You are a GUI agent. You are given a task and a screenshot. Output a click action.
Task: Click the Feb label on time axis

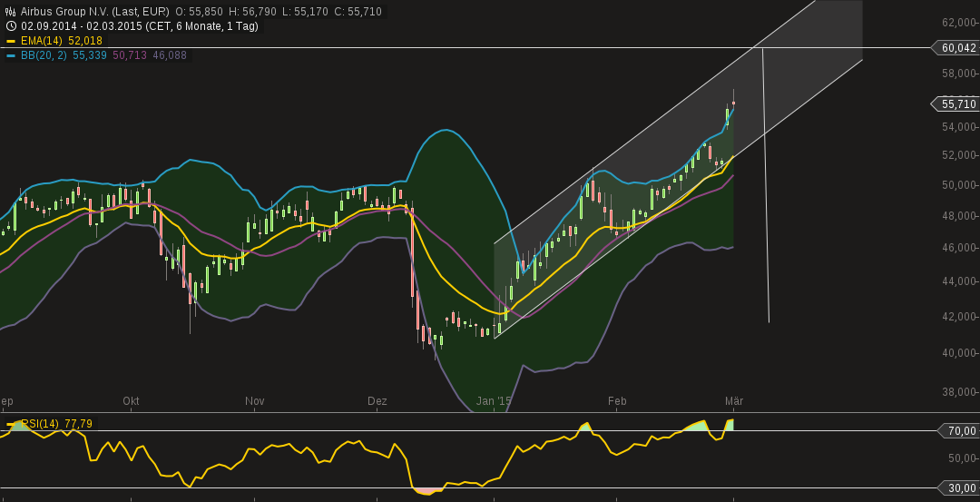pos(617,400)
